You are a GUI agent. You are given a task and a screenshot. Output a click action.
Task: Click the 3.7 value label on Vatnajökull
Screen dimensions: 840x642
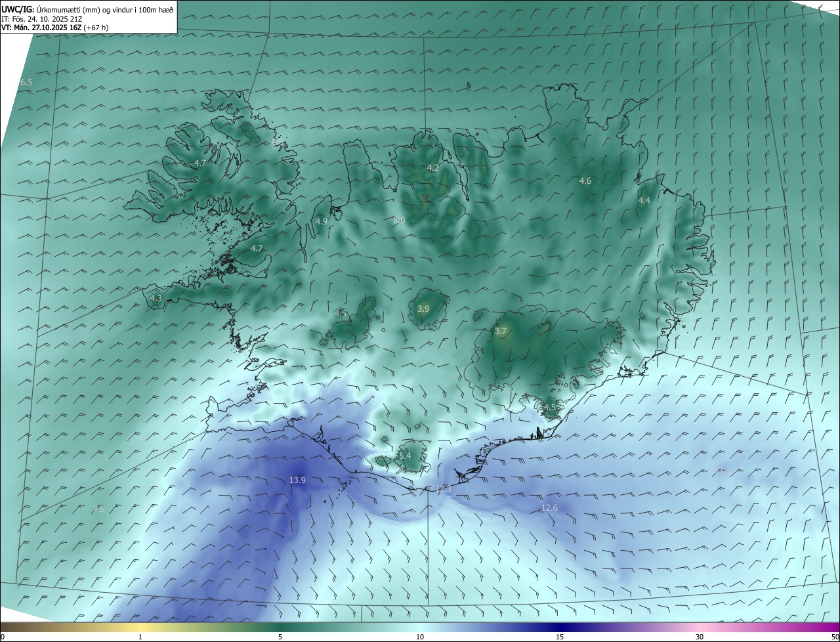[x=501, y=332]
